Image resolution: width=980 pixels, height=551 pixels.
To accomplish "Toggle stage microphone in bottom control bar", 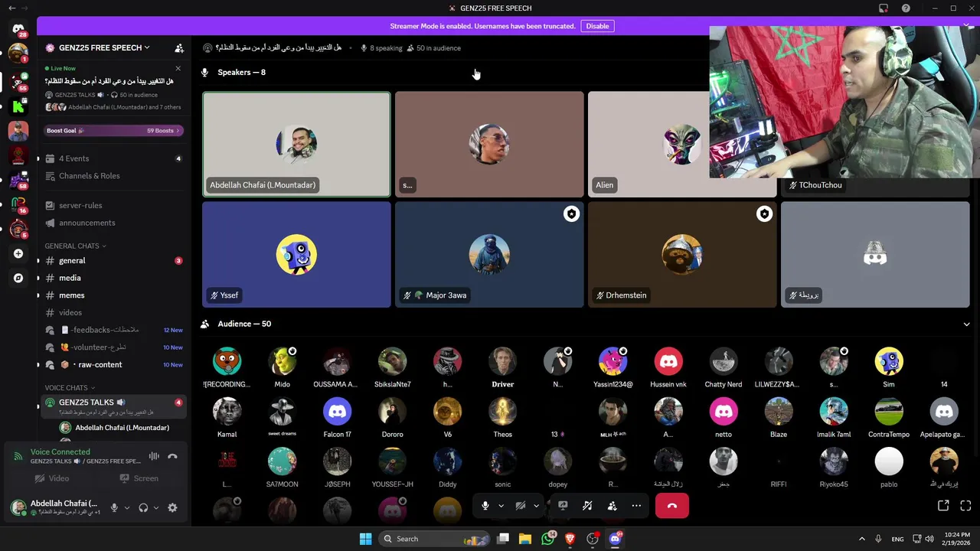I will 485,506.
